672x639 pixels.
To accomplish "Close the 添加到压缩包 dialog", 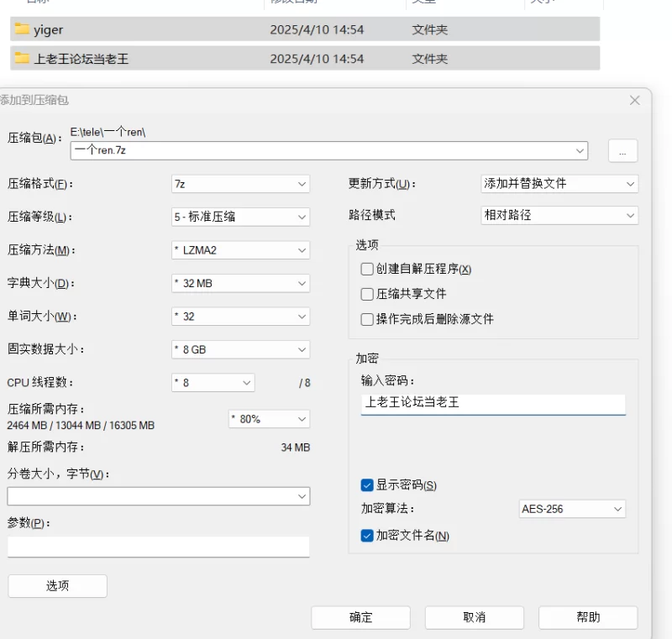I will click(634, 100).
